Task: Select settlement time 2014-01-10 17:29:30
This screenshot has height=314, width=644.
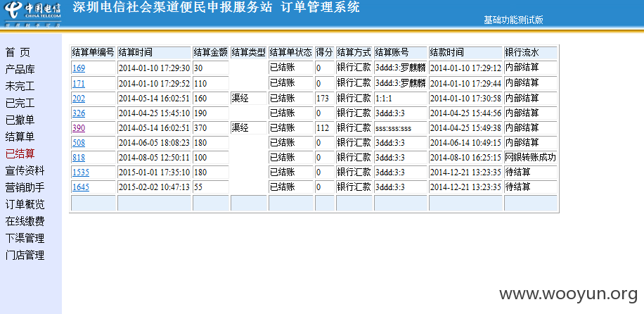Action: (155, 68)
